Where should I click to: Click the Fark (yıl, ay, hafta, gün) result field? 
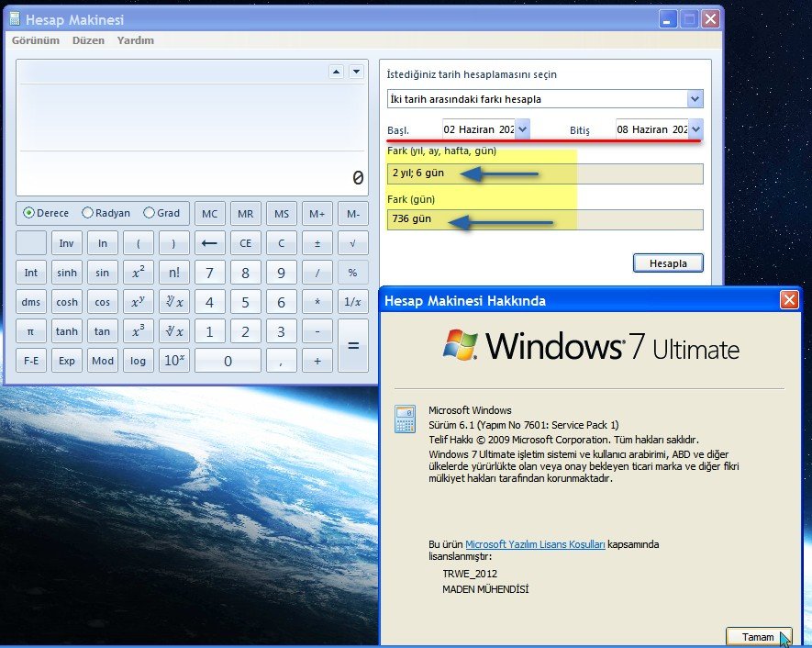pyautogui.click(x=545, y=173)
